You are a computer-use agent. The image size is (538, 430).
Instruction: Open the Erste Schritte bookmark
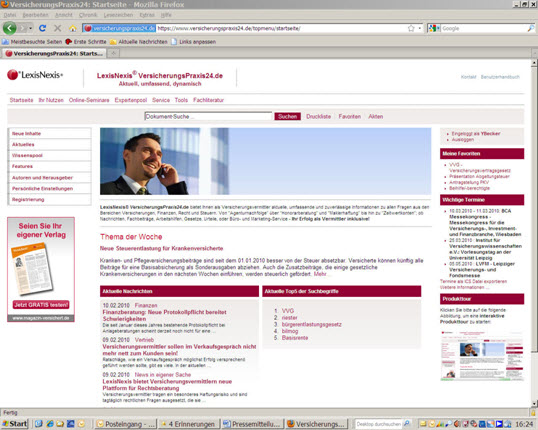point(86,42)
